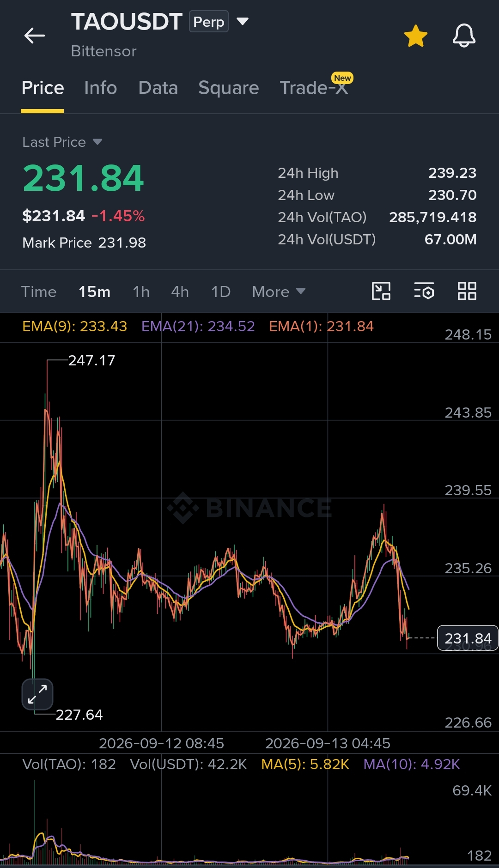Open the four-square grid layout icon
The width and height of the screenshot is (499, 868).
point(467,291)
